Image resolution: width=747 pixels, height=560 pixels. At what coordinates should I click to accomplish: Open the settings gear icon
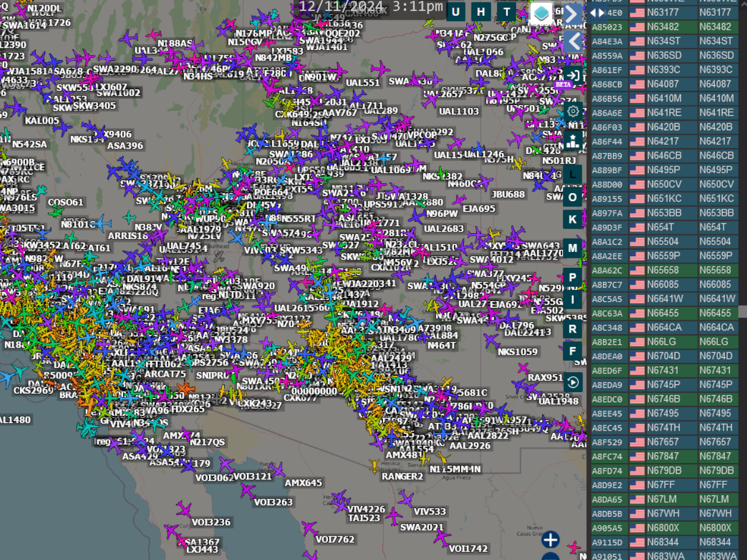coord(573,111)
